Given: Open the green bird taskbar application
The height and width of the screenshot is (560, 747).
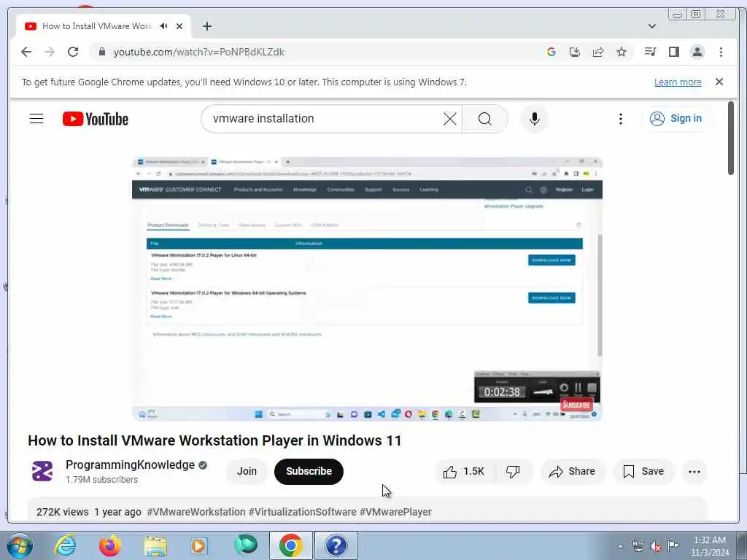Looking at the screenshot, I should [x=245, y=545].
